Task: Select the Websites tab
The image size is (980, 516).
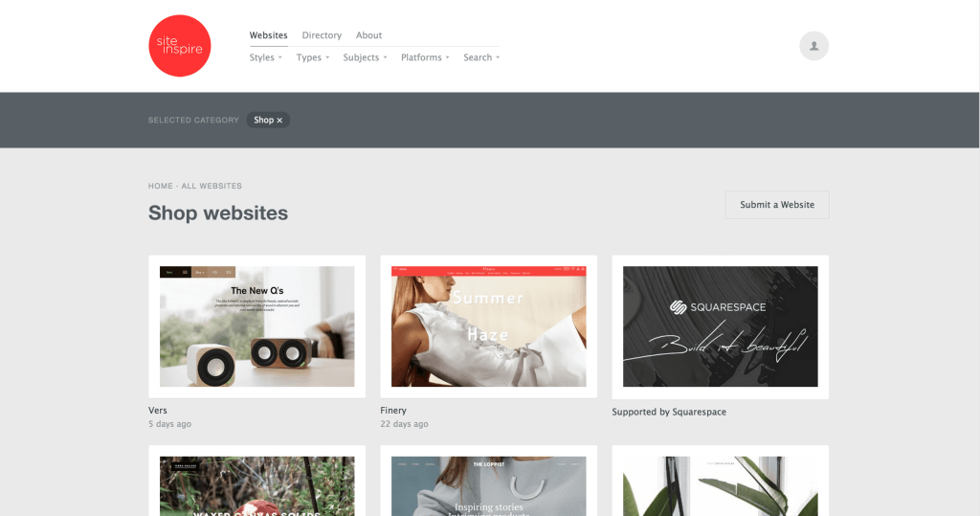Action: 268,35
